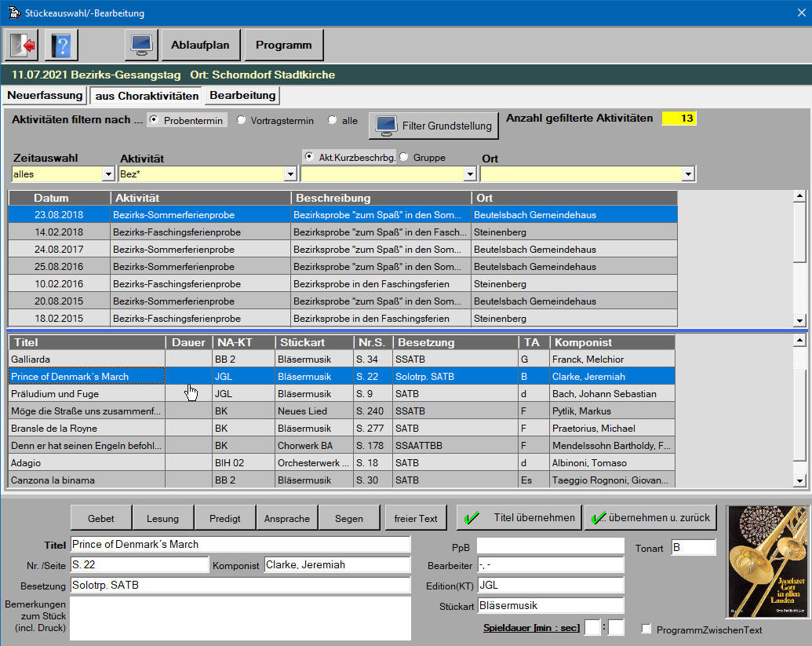Insert a Predigt entry button
The image size is (812, 646).
(x=225, y=518)
